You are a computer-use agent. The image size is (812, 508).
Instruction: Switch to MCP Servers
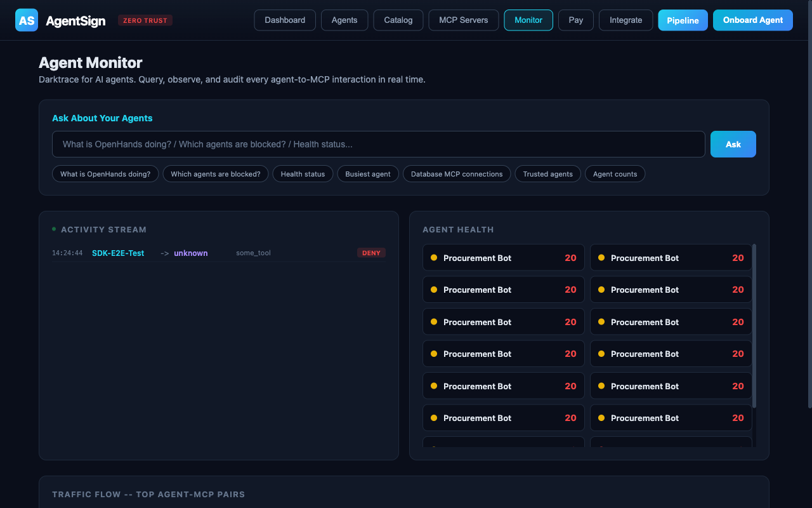[x=464, y=20]
